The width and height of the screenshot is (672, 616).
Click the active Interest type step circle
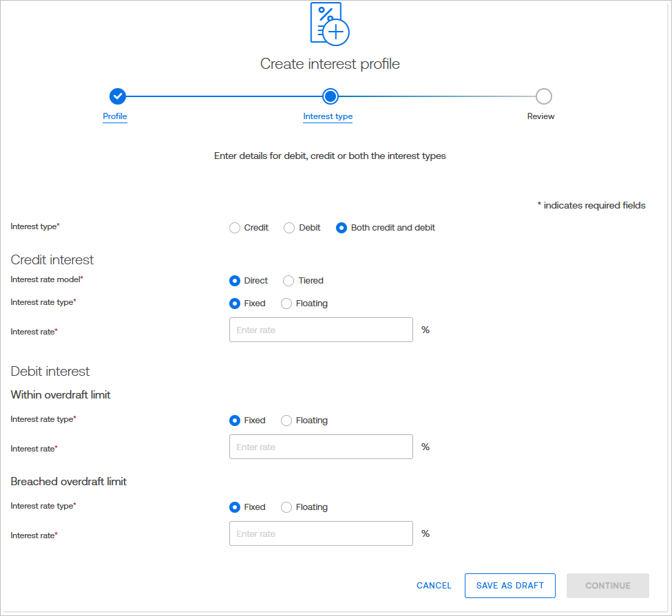click(x=330, y=96)
